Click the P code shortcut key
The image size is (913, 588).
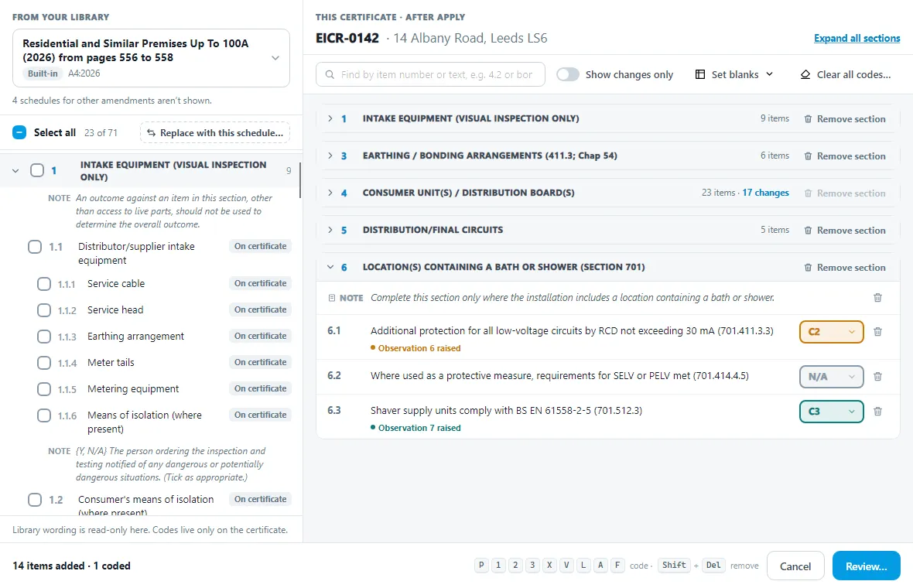pos(481,566)
